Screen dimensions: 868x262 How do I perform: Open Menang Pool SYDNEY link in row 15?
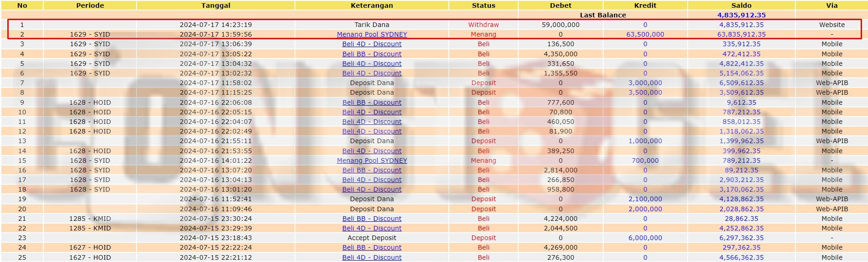click(x=372, y=160)
